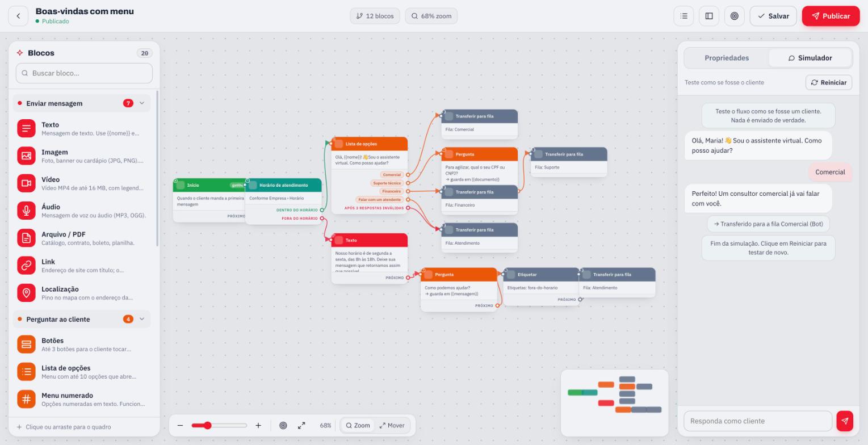Select the Início node on canvas

[x=209, y=200]
